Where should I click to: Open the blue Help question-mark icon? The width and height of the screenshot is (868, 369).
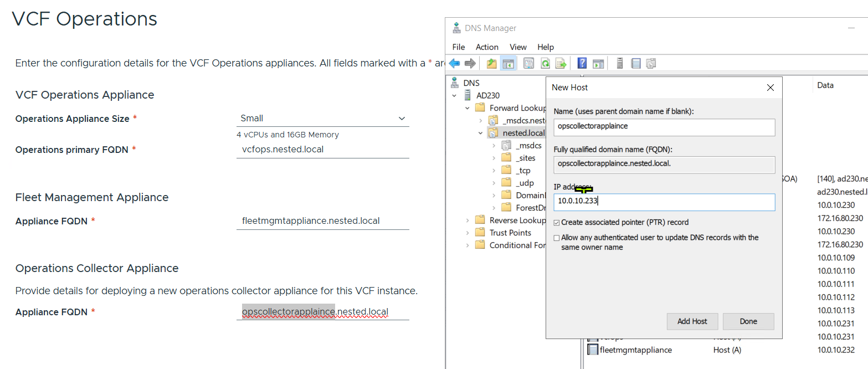click(x=582, y=63)
